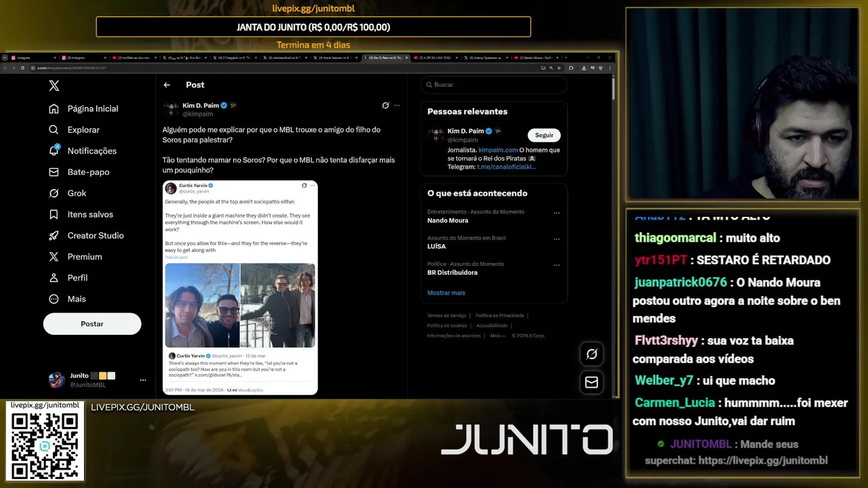Viewport: 868px width, 488px height.
Task: Open Termos de Serviço link
Action: coord(447,316)
